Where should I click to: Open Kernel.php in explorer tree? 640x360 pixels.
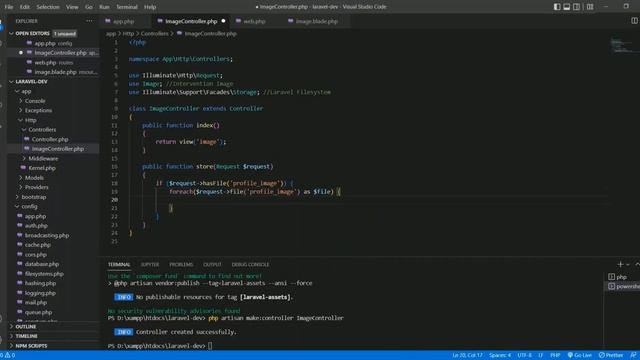[x=42, y=168]
